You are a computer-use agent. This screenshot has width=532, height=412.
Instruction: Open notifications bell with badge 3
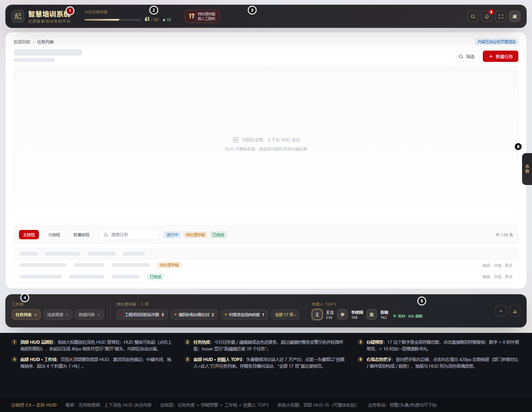(x=487, y=16)
